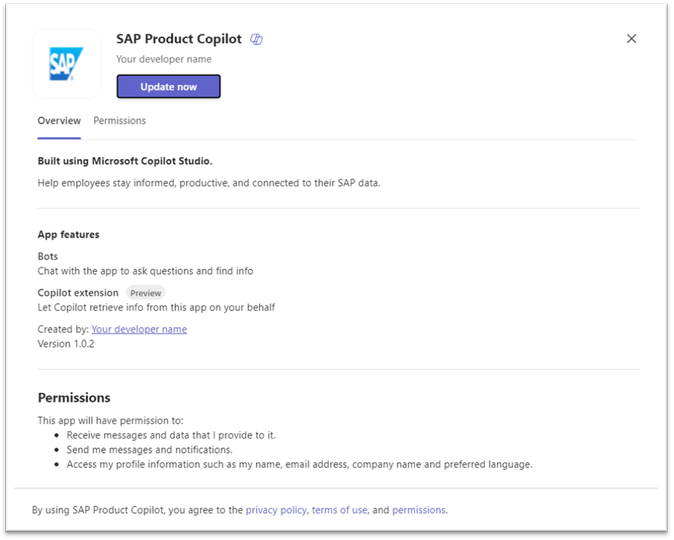The image size is (674, 540).
Task: Switch to the Overview tab
Action: coord(59,121)
